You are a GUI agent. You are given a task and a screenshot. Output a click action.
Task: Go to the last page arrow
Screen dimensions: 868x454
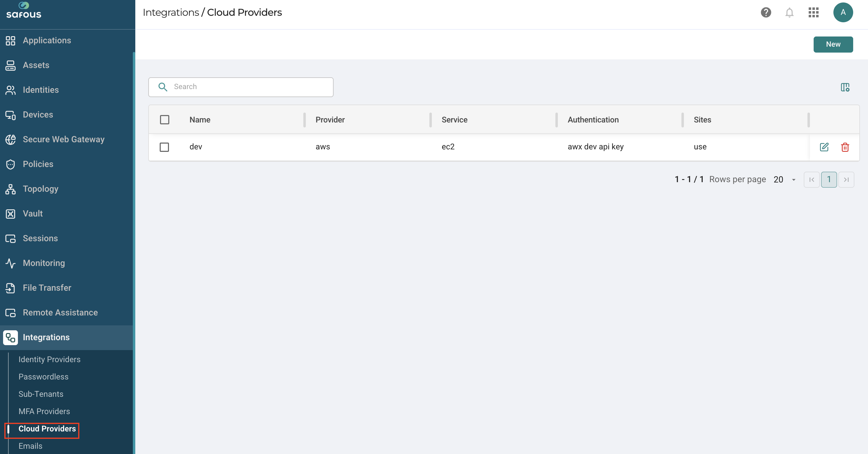tap(846, 179)
